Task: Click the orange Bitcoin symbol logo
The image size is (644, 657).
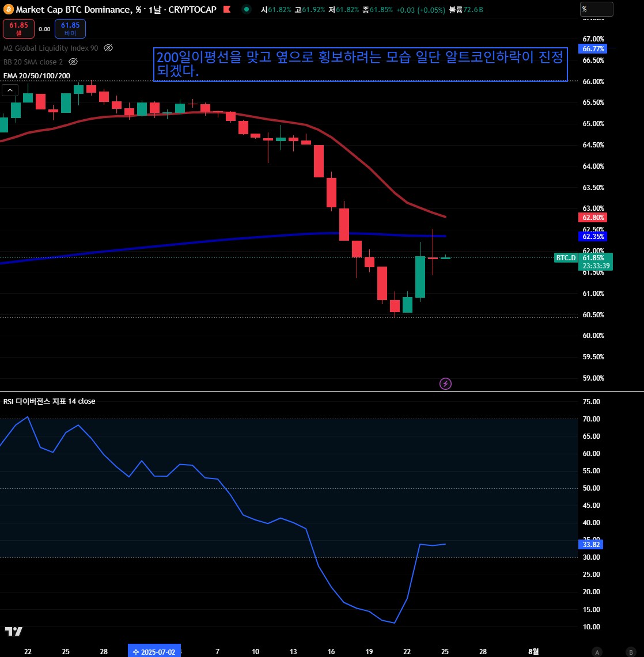Action: [8, 9]
